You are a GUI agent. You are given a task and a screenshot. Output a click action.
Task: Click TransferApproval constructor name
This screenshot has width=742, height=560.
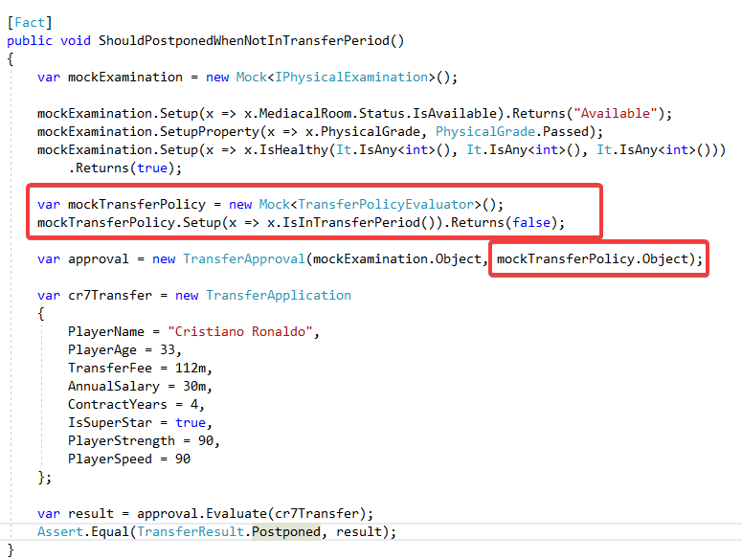click(x=244, y=259)
